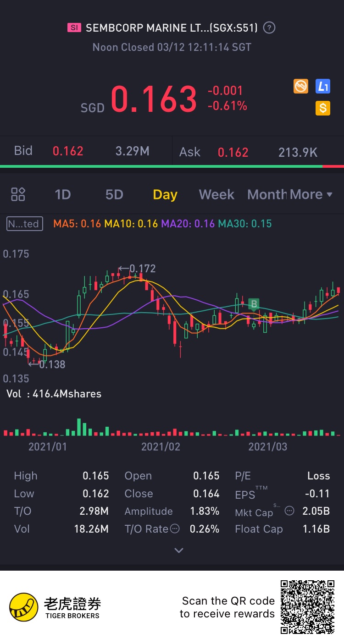Tap the -0.61% change percentage
Image resolution: width=344 pixels, height=644 pixels.
[x=227, y=106]
